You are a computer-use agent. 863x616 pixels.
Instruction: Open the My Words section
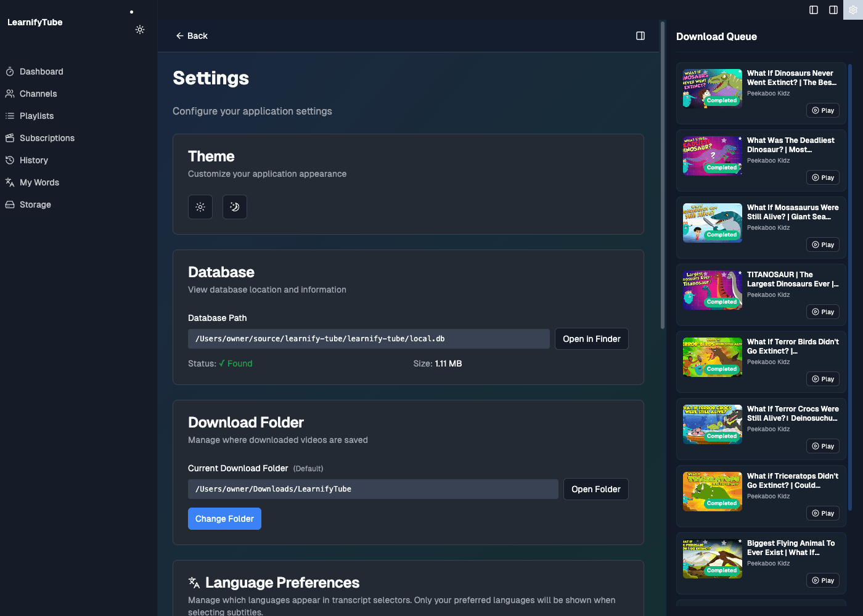point(39,182)
